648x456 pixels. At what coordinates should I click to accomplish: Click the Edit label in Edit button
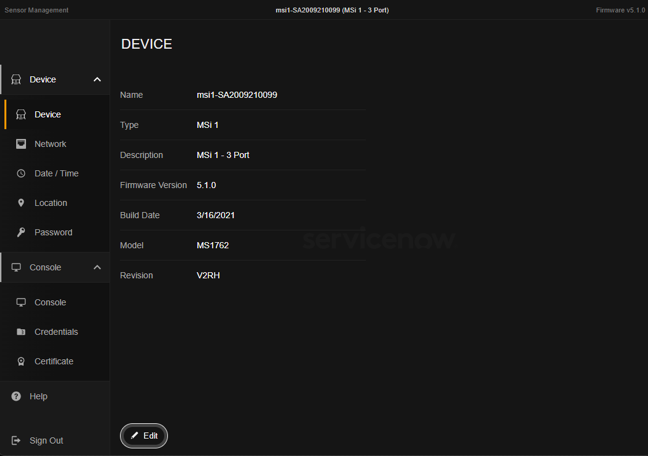[x=150, y=435]
